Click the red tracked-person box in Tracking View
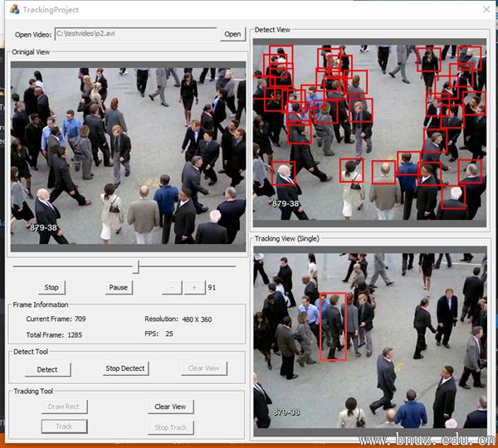Viewport: 498px width, 448px height. [333, 327]
